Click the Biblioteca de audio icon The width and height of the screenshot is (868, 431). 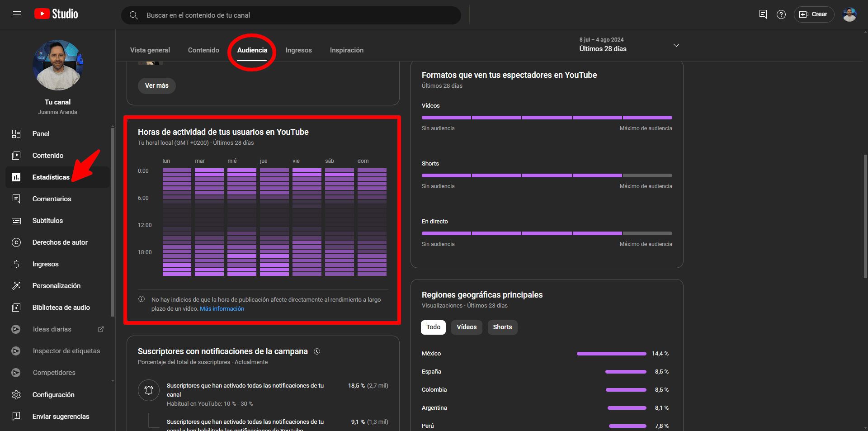[16, 308]
